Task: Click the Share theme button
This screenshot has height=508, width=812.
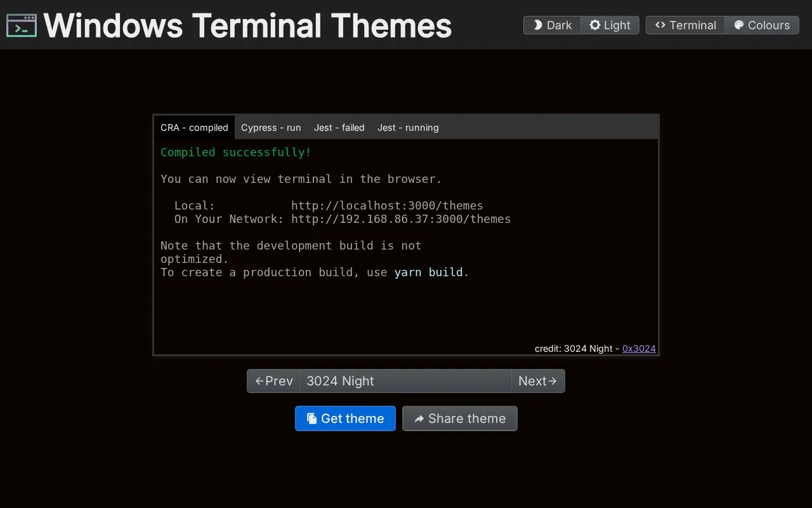Action: pyautogui.click(x=460, y=418)
